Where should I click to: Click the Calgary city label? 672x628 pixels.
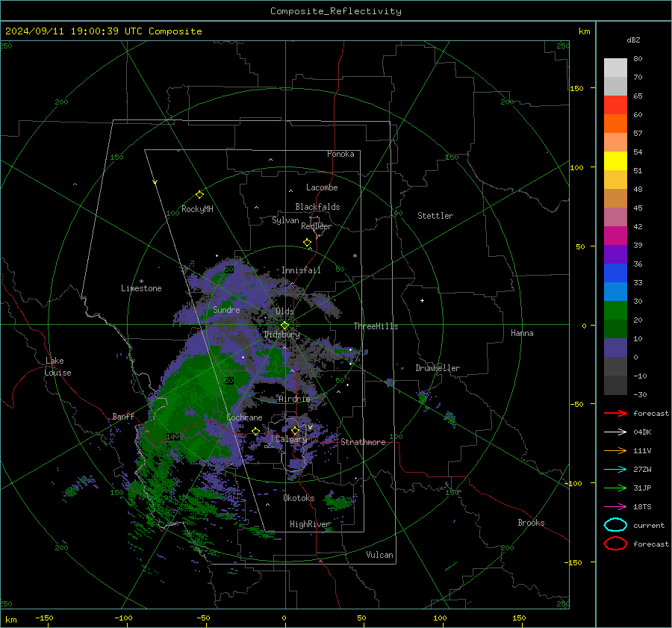pyautogui.click(x=291, y=439)
